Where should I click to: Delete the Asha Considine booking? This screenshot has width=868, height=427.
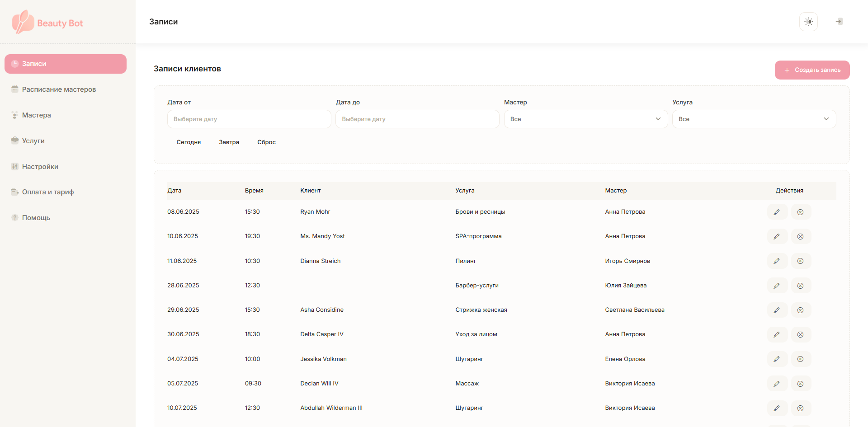800,310
